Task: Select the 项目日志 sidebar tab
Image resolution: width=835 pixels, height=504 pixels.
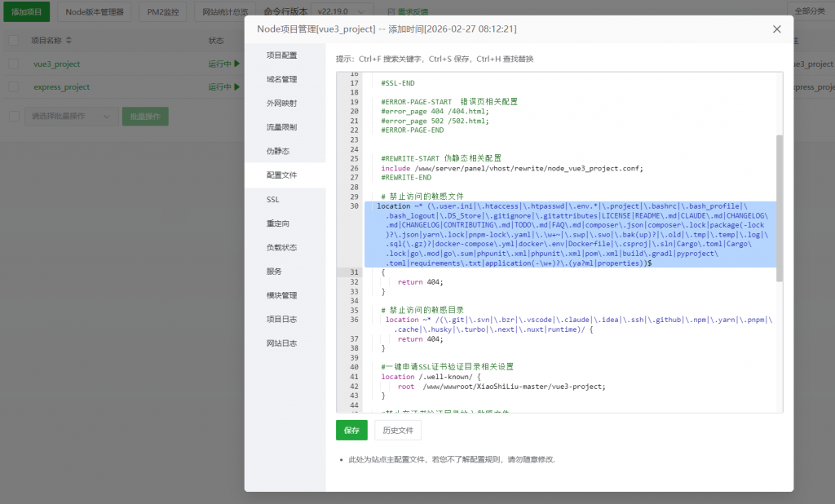Action: (x=281, y=319)
